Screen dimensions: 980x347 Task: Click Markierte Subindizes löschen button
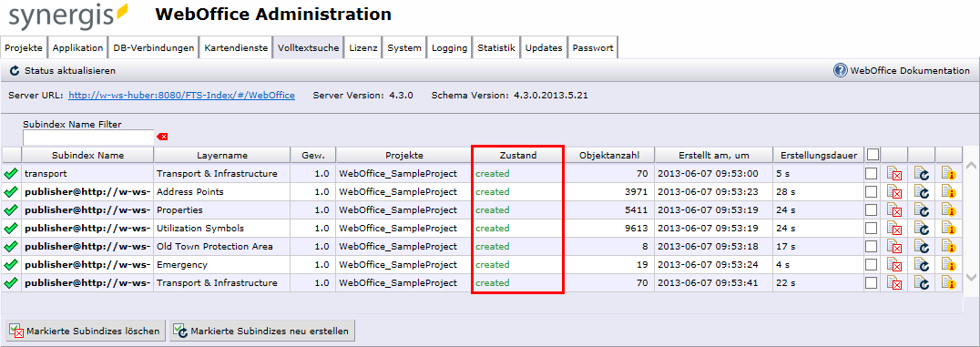point(87,331)
